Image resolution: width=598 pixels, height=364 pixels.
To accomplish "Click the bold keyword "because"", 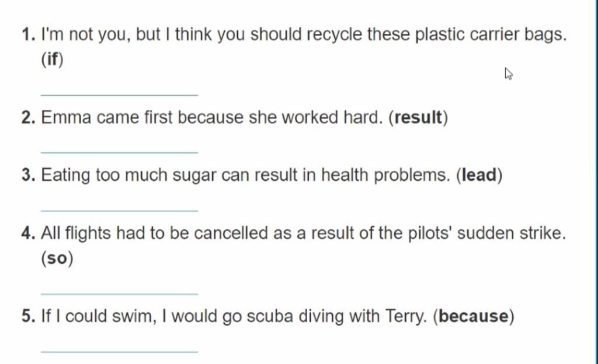I will point(474,316).
